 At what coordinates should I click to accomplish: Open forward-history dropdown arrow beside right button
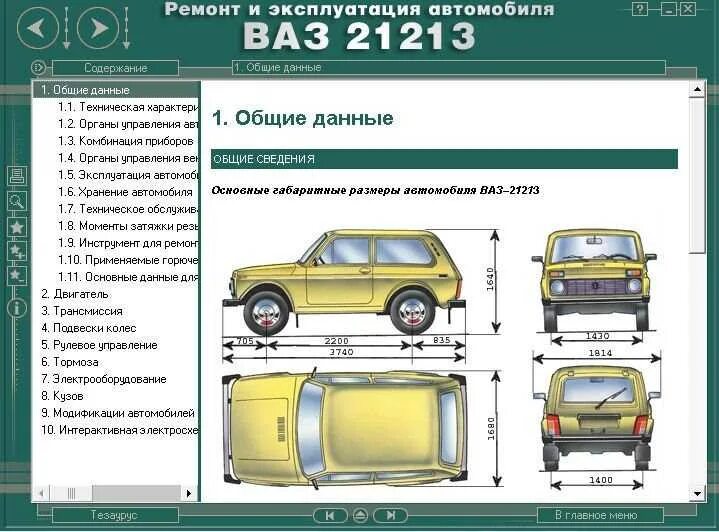pos(126,28)
